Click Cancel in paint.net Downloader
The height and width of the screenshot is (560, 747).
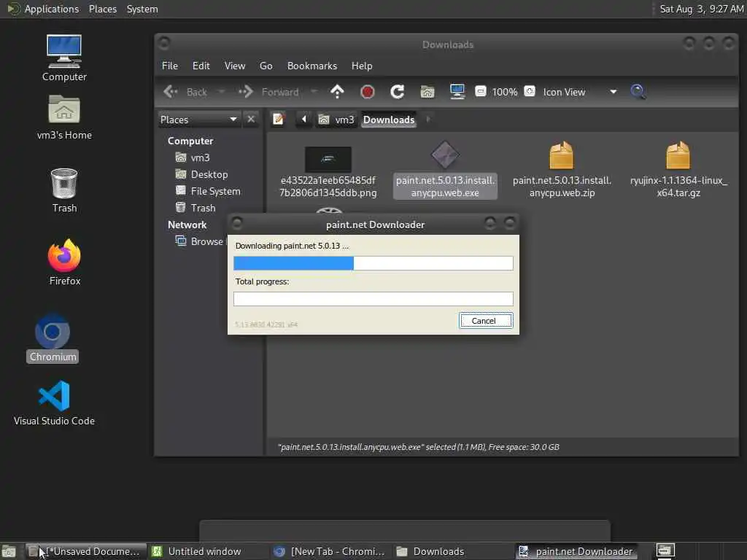pyautogui.click(x=485, y=321)
